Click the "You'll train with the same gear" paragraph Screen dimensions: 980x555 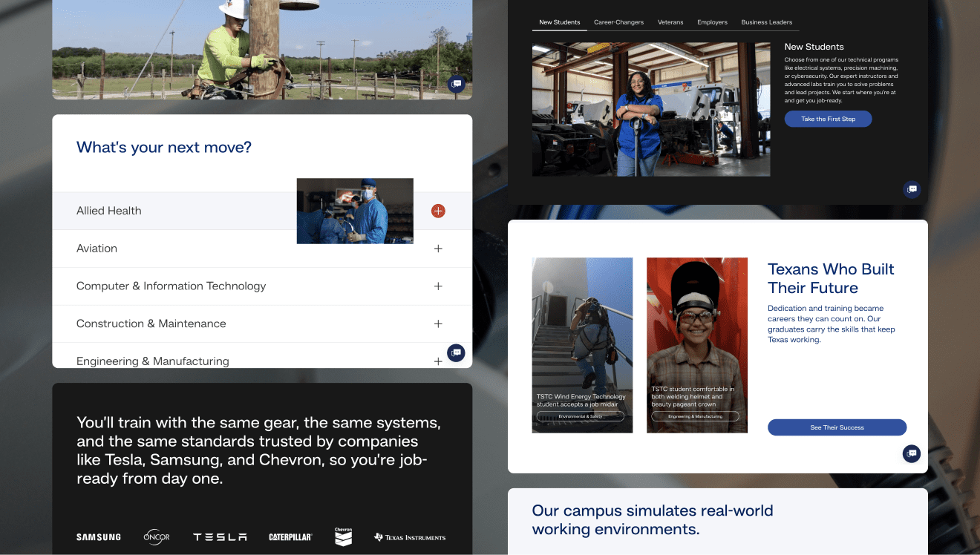(259, 450)
